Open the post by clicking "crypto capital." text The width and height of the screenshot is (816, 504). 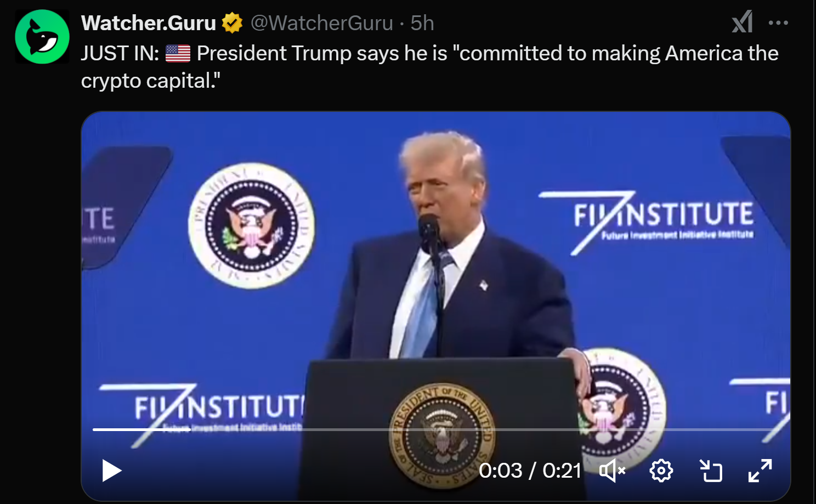click(151, 81)
